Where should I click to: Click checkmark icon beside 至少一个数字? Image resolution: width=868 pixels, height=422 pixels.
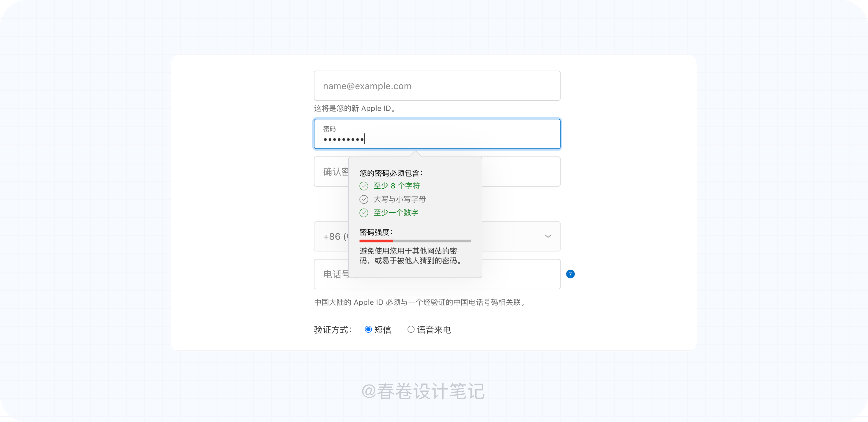(x=363, y=213)
